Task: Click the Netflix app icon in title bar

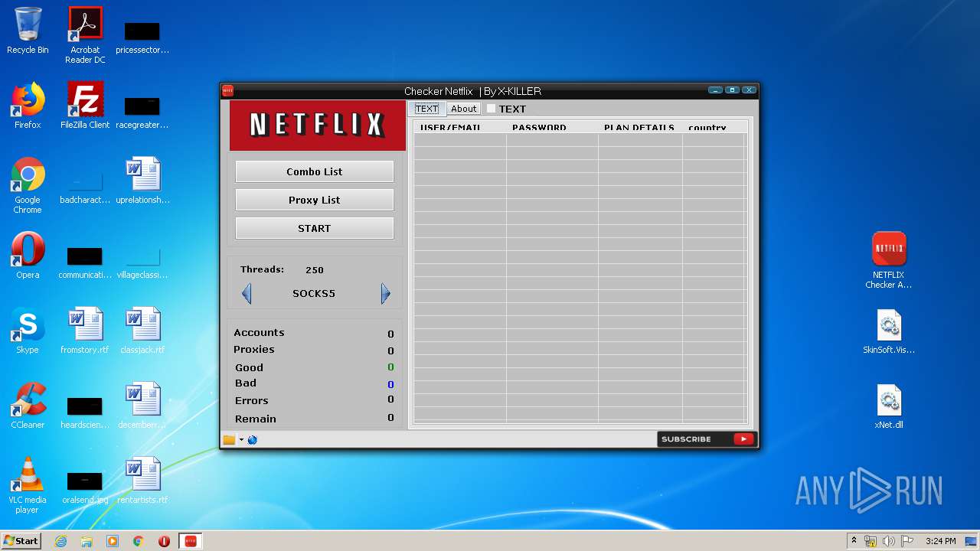Action: click(x=227, y=90)
